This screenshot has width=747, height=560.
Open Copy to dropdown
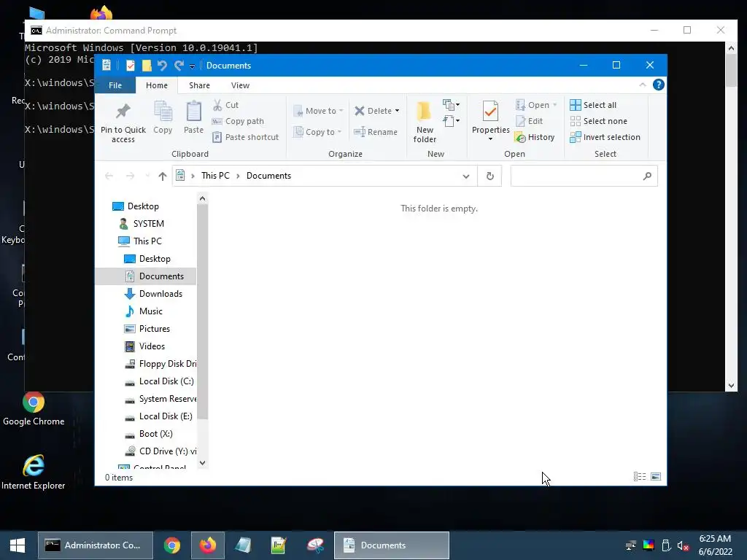coord(317,132)
